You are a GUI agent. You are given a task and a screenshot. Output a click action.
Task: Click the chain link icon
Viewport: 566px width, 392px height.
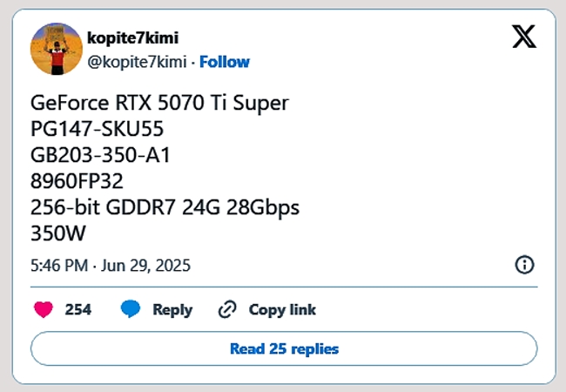227,309
